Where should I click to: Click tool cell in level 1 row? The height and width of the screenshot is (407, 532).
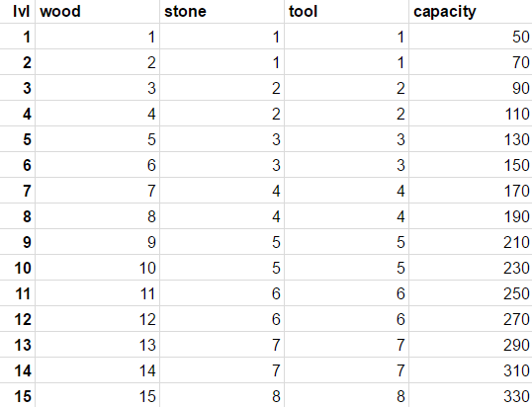click(346, 37)
